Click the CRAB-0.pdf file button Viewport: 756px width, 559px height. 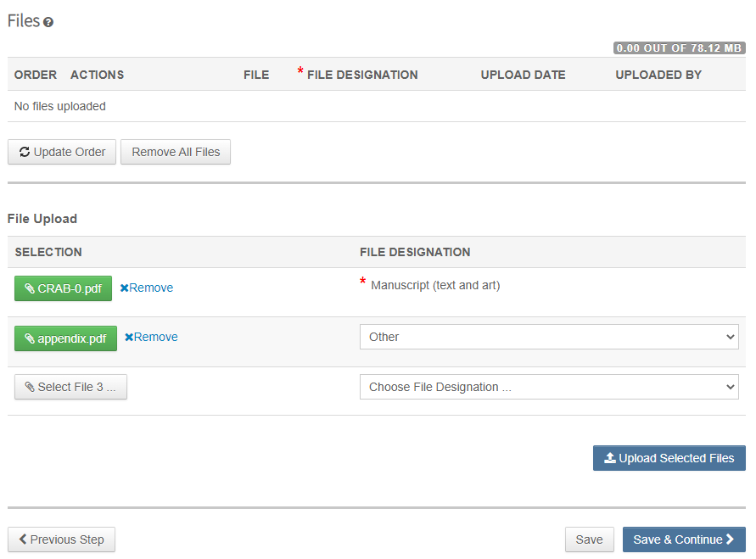click(x=63, y=288)
